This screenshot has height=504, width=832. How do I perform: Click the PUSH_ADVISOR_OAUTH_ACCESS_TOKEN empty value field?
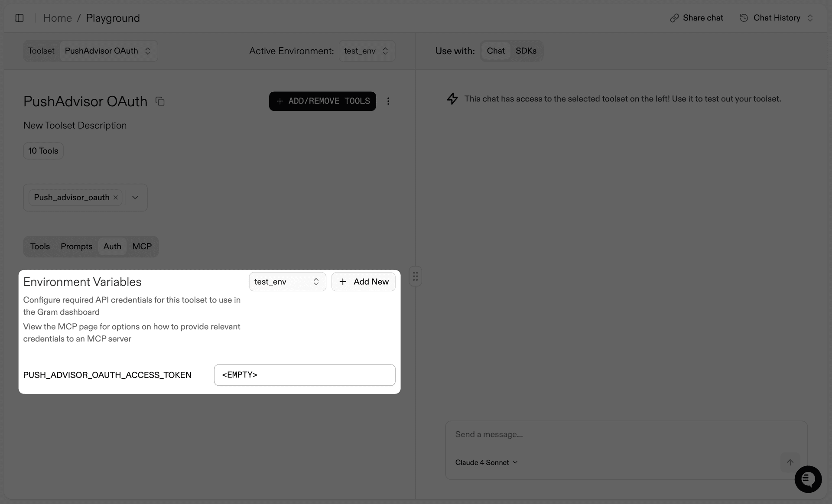pos(304,375)
